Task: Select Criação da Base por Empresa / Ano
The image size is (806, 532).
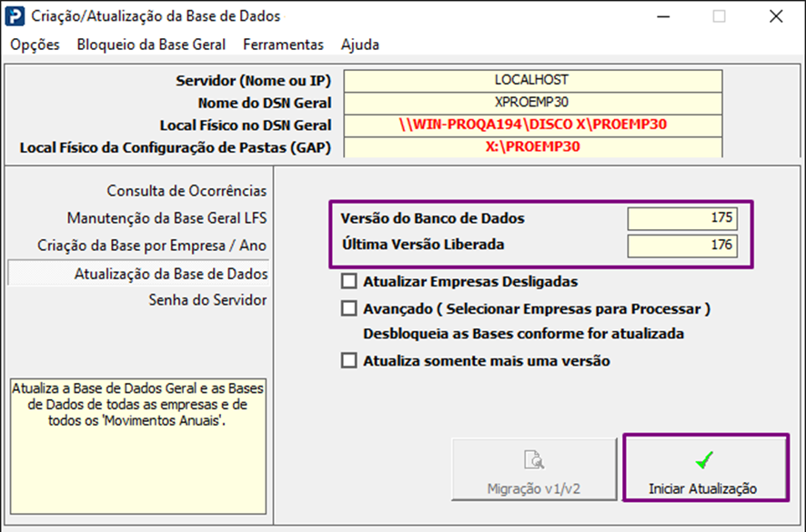Action: [152, 246]
